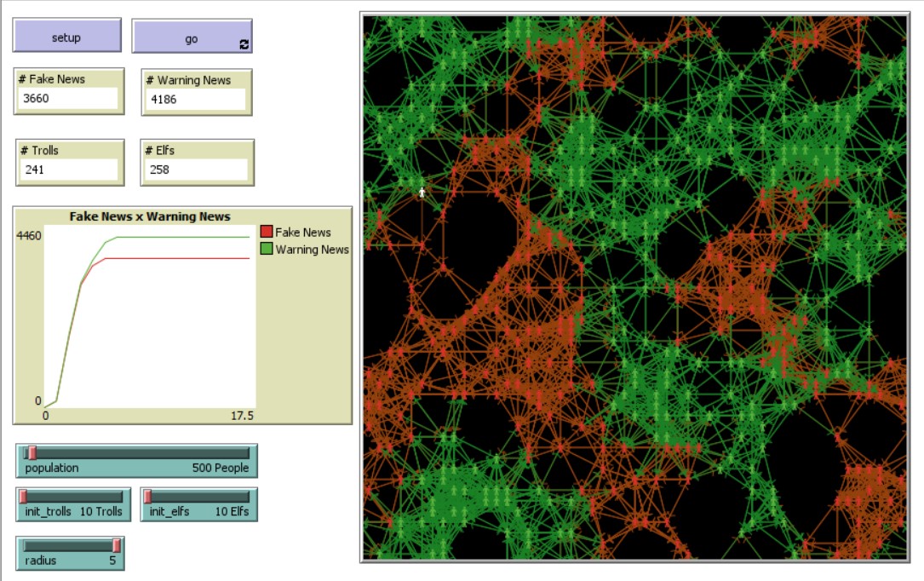Click the init_elfs slider handle

point(147,497)
